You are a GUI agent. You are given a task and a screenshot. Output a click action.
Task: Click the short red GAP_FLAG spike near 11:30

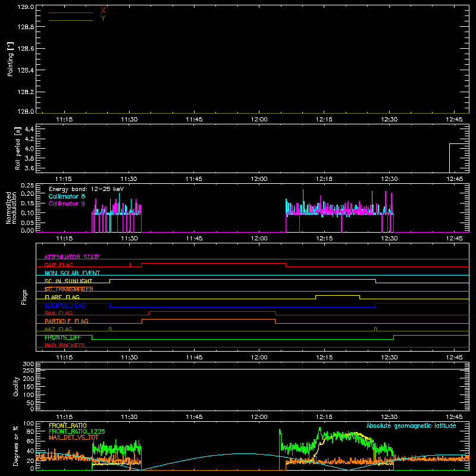pyautogui.click(x=130, y=265)
